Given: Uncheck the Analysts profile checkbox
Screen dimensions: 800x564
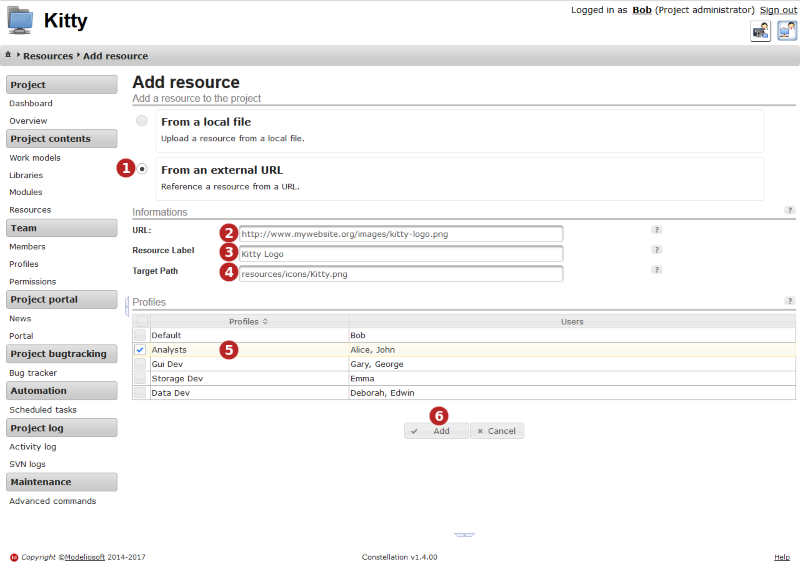Looking at the screenshot, I should (x=140, y=350).
